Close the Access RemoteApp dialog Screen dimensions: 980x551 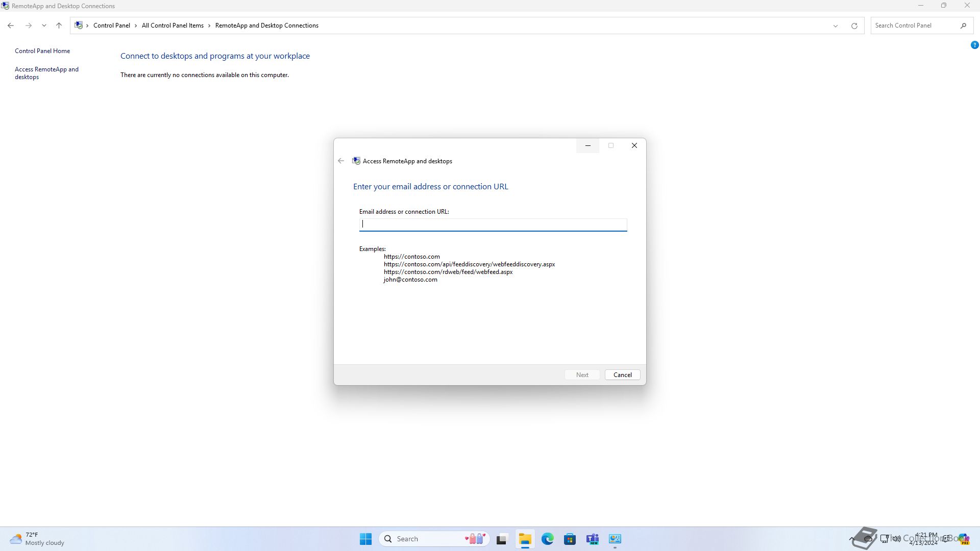pos(634,146)
